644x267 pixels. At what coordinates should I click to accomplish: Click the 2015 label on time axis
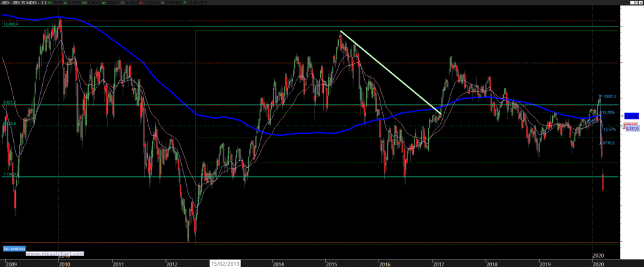(x=332, y=264)
